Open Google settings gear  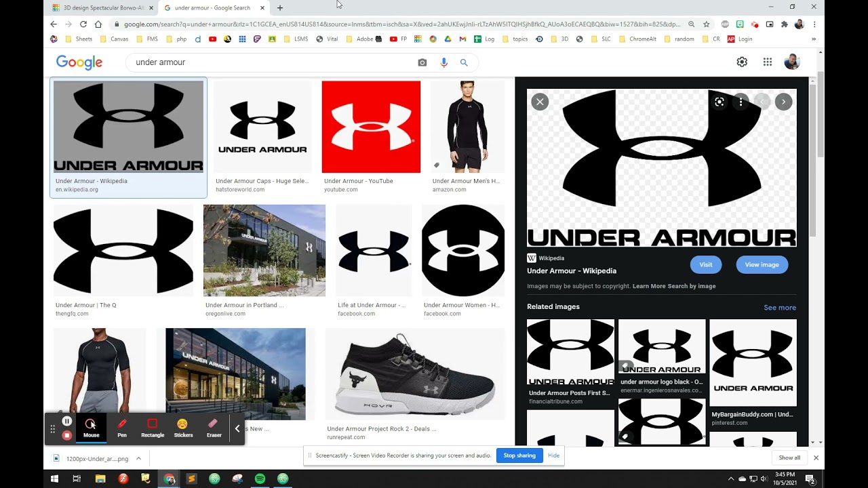(x=742, y=62)
